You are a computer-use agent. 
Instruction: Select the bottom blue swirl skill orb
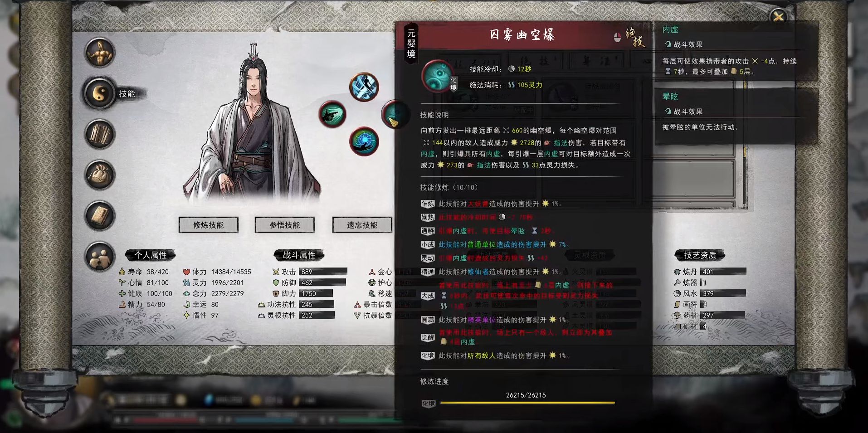coord(364,141)
